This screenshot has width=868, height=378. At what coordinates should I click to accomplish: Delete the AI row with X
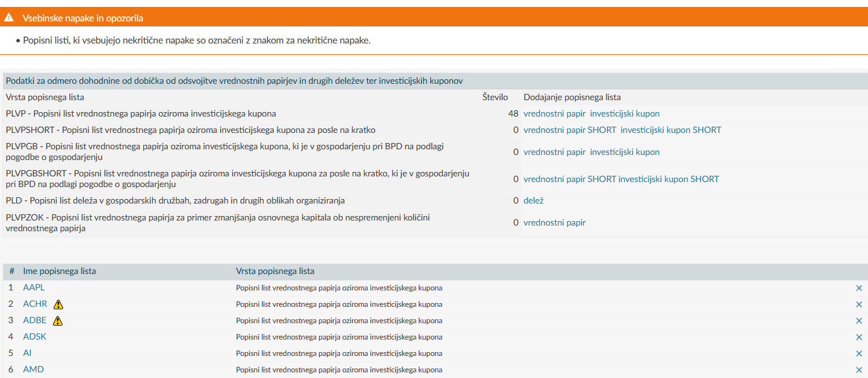click(859, 353)
